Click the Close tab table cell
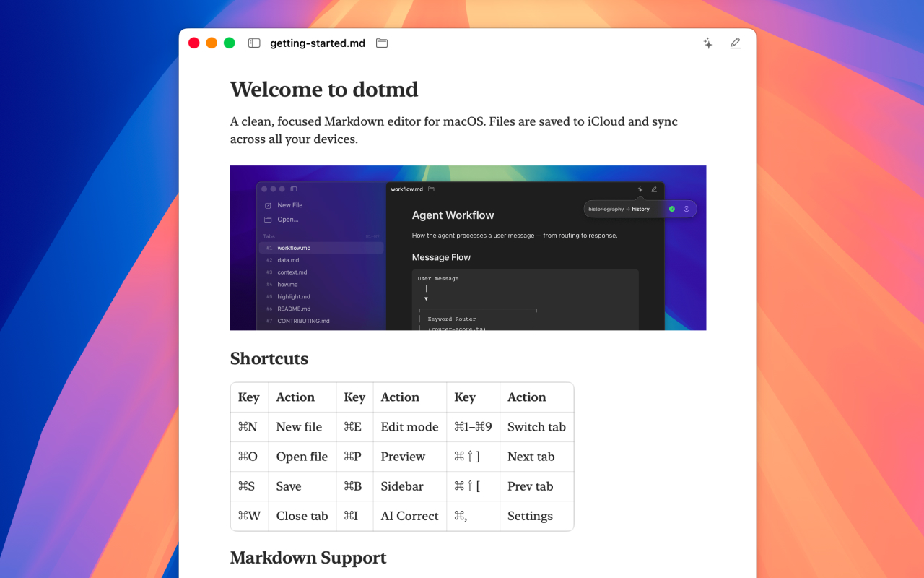 [302, 516]
